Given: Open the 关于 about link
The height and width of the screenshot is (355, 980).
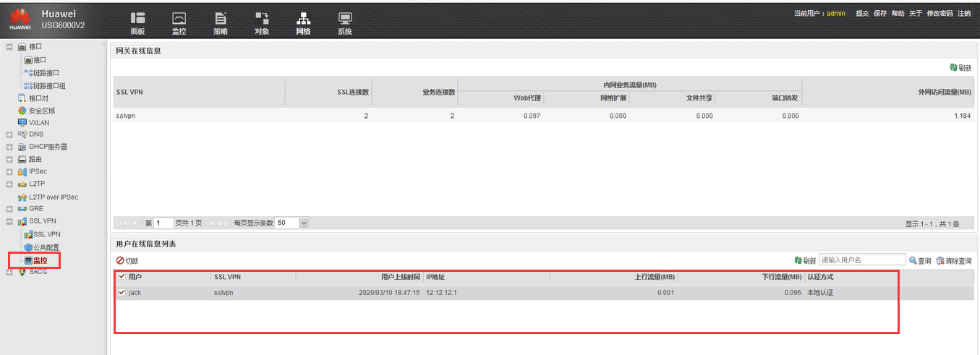Looking at the screenshot, I should tap(916, 13).
